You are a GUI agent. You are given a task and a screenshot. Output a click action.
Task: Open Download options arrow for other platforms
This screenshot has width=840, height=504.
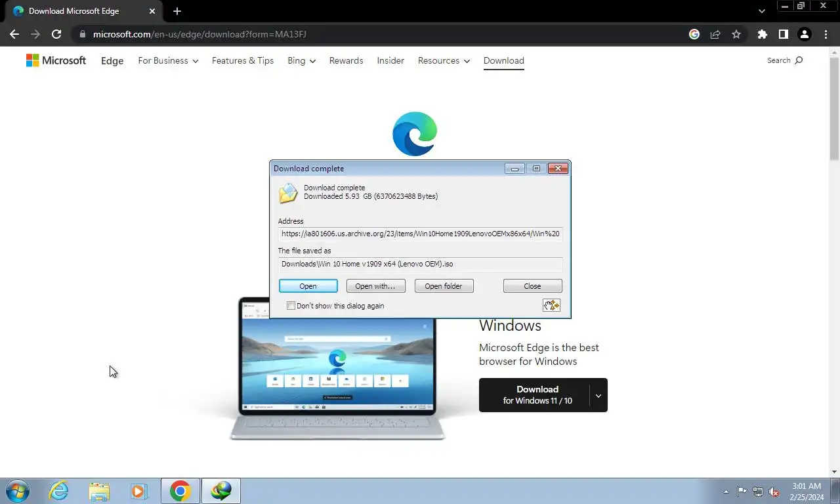tap(598, 396)
